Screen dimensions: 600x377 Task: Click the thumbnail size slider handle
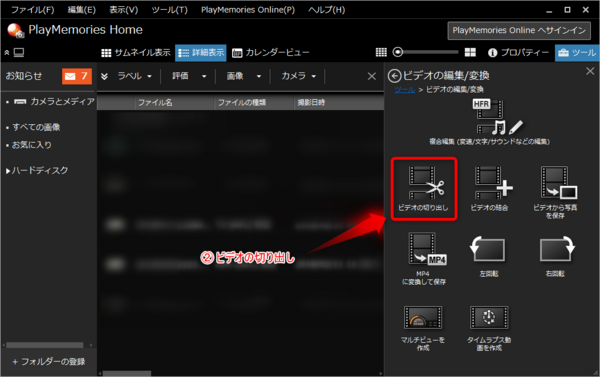[398, 52]
